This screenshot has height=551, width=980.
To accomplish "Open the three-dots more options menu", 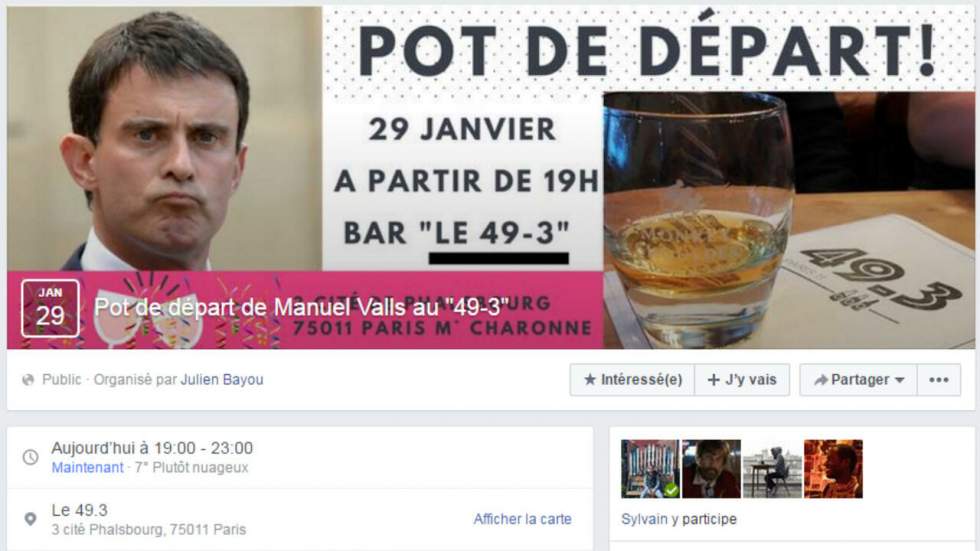I will (939, 380).
